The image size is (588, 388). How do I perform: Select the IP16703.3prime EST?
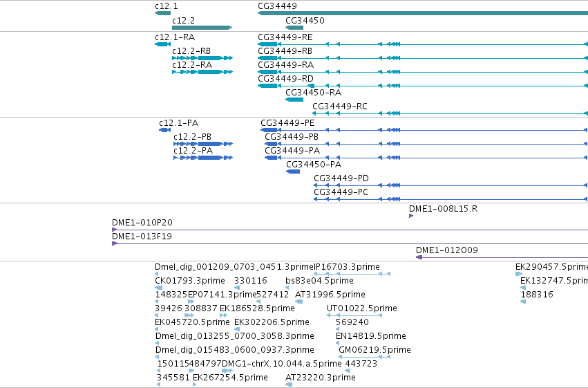pos(352,274)
